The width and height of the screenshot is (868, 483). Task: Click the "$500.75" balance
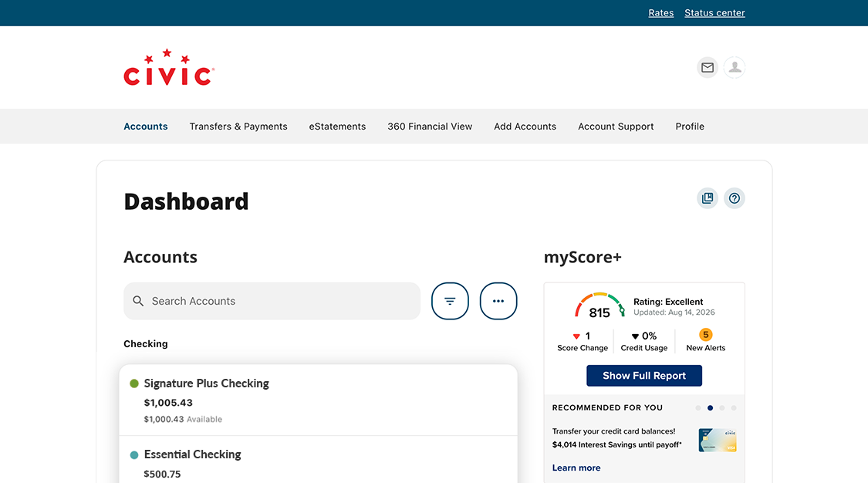[x=162, y=475]
